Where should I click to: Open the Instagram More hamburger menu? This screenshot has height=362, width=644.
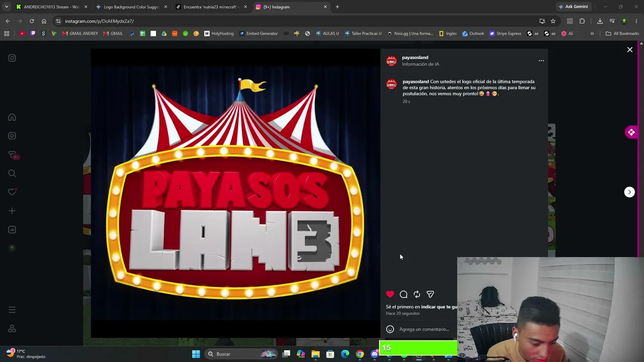click(x=12, y=310)
